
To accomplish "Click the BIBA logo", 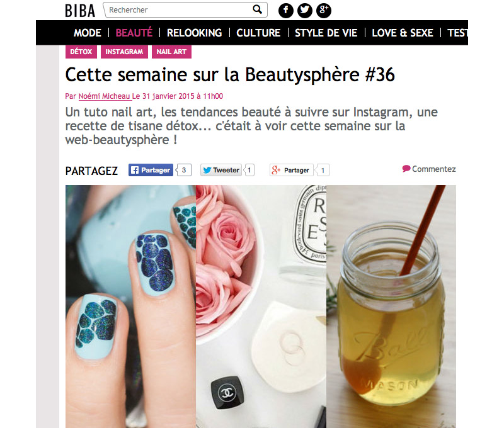I will coord(80,11).
